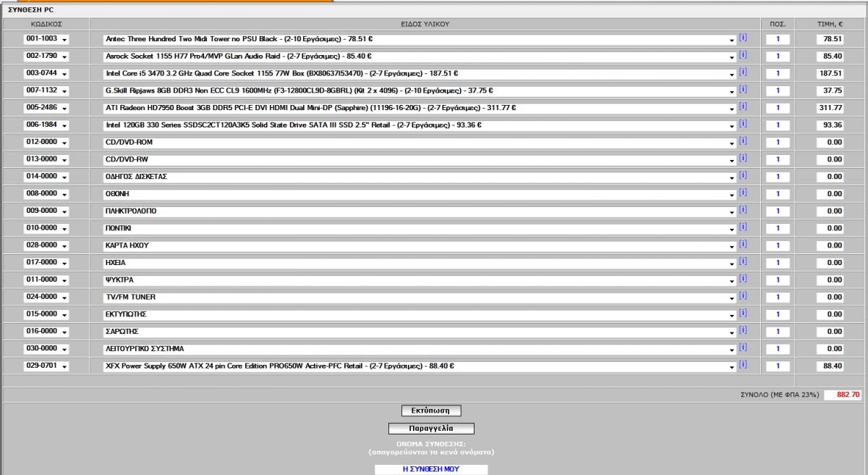Show info for Intel Core i5 3470 row

pyautogui.click(x=743, y=72)
